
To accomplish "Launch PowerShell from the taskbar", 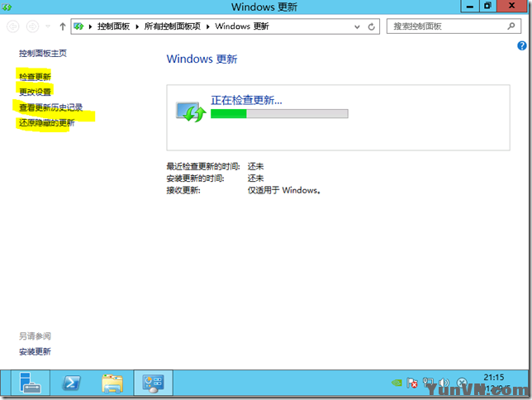I will pos(72,383).
